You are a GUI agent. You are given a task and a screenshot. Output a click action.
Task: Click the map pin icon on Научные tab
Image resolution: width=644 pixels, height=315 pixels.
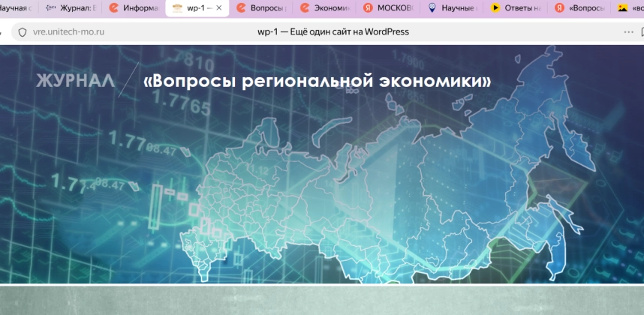(432, 8)
